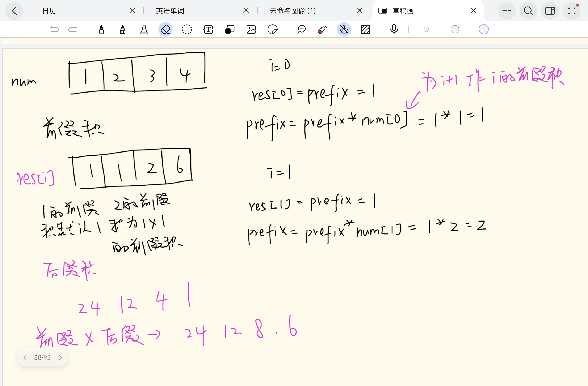This screenshot has height=386, width=588.
Task: Open the sticker tool
Action: pos(273,29)
